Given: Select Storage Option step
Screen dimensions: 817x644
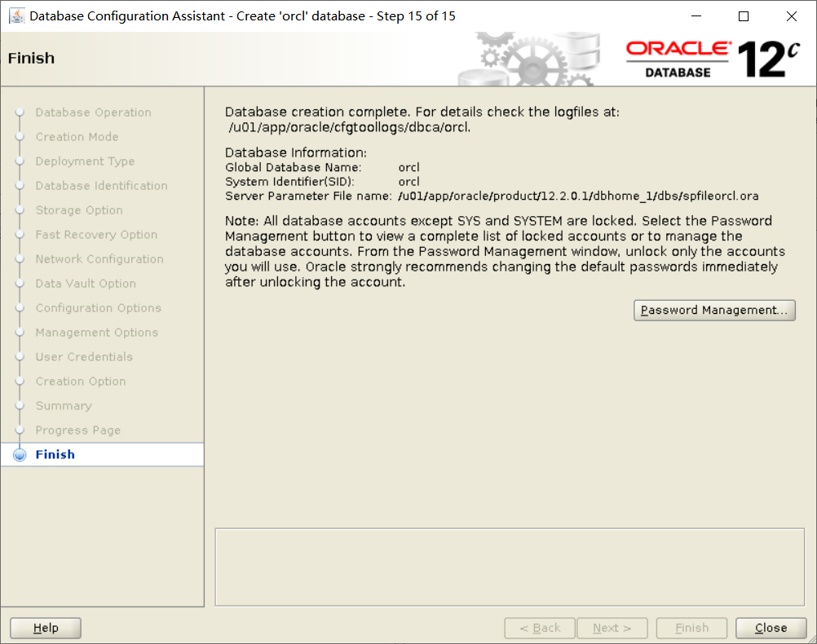Looking at the screenshot, I should [x=79, y=210].
